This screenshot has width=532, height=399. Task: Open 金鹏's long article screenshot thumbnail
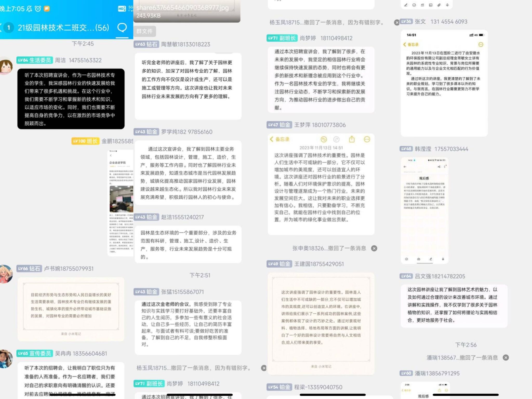coord(121,203)
